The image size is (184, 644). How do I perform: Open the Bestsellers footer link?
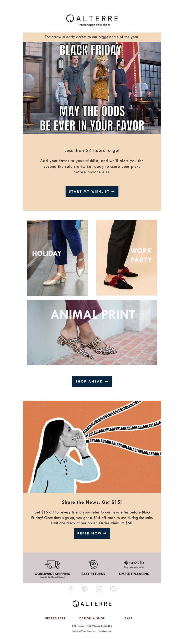point(55,618)
